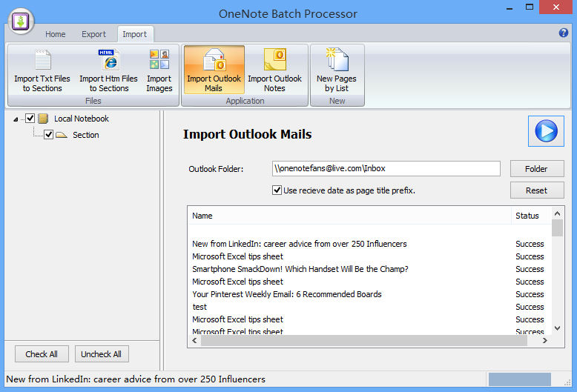
Task: Click the Reset button
Action: [536, 190]
